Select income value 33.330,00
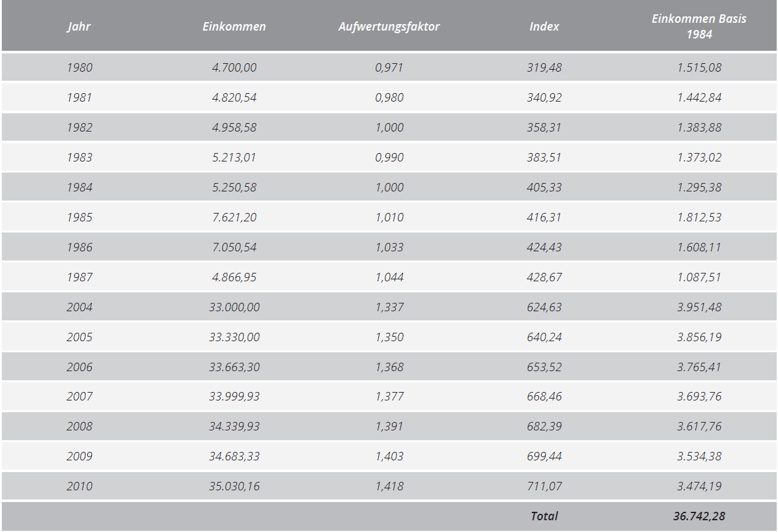The height and width of the screenshot is (532, 778). click(234, 337)
